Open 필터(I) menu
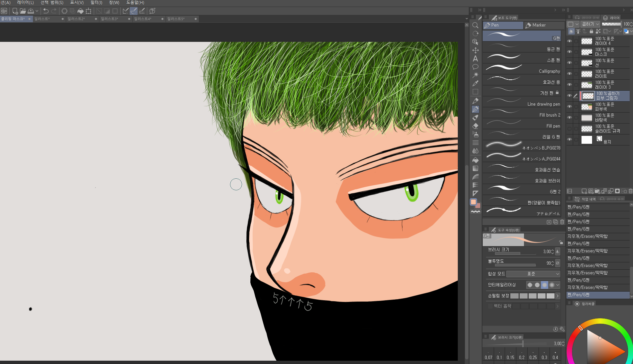Viewport: 633px width, 364px height. coord(96,3)
